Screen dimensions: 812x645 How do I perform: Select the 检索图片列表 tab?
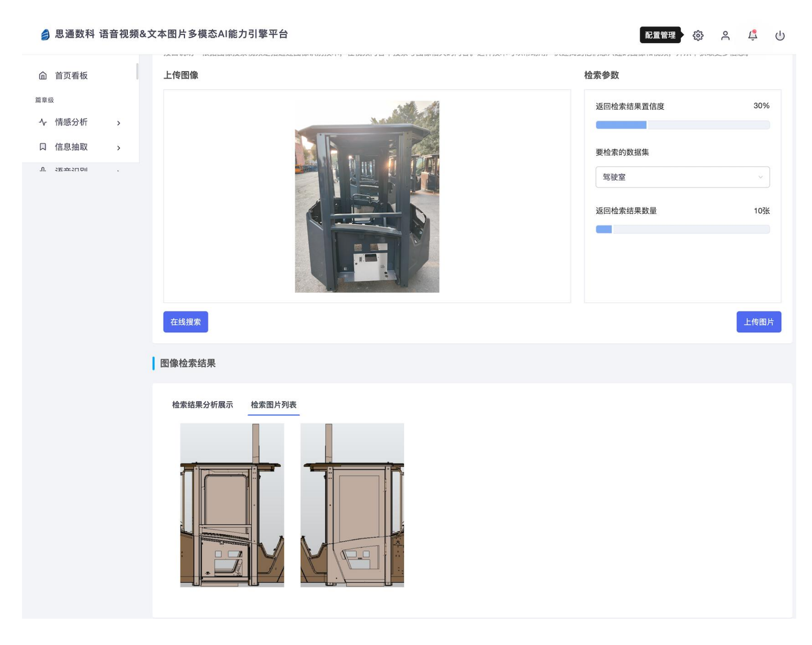point(273,404)
